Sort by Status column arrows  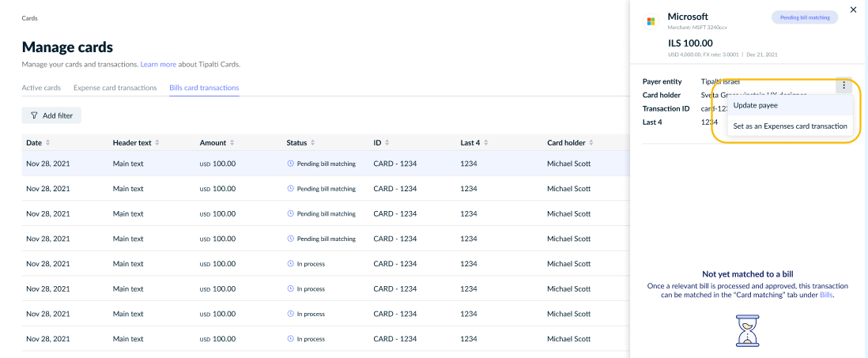pos(313,143)
